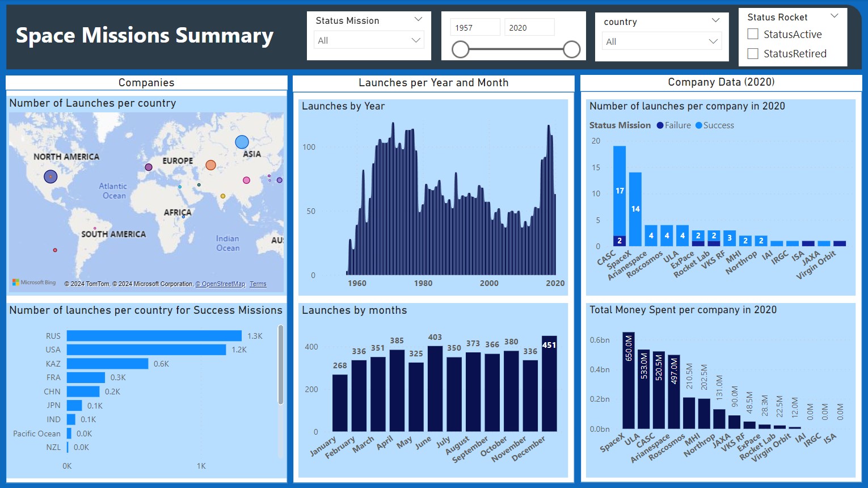Select SpaceX launches bar showing 14
The height and width of the screenshot is (488, 868).
635,209
